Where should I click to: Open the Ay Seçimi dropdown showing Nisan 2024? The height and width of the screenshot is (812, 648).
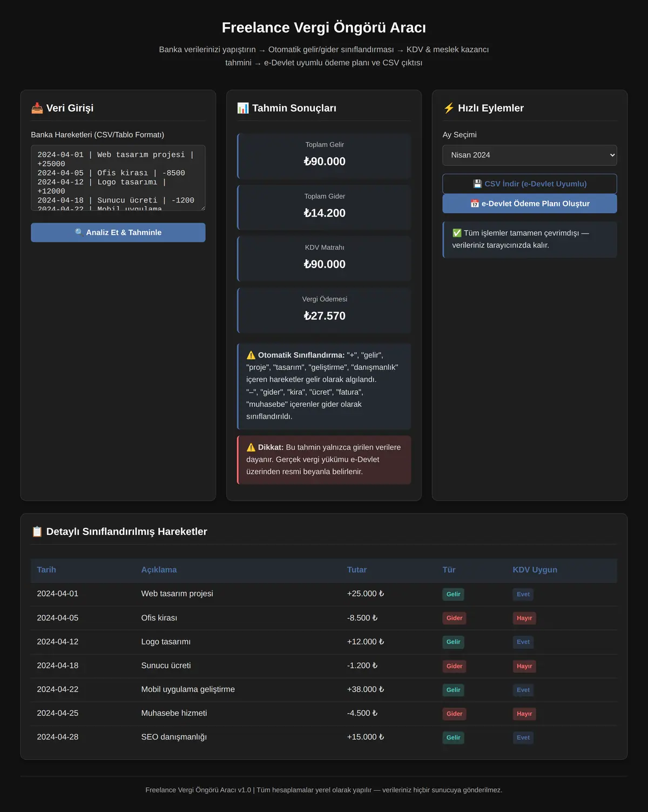point(530,155)
